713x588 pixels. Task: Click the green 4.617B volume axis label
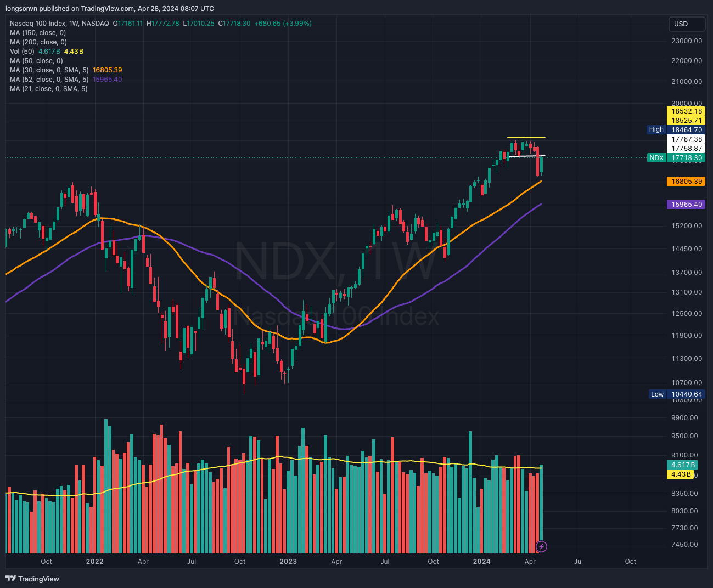point(683,465)
